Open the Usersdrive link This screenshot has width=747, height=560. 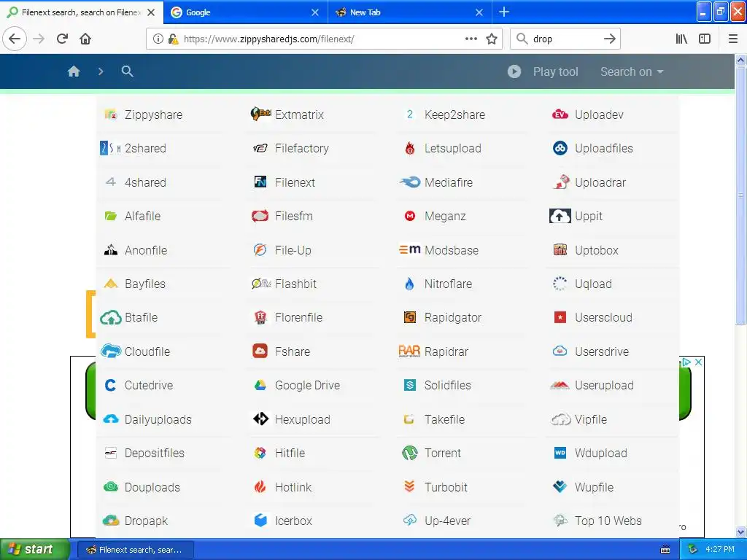[602, 351]
